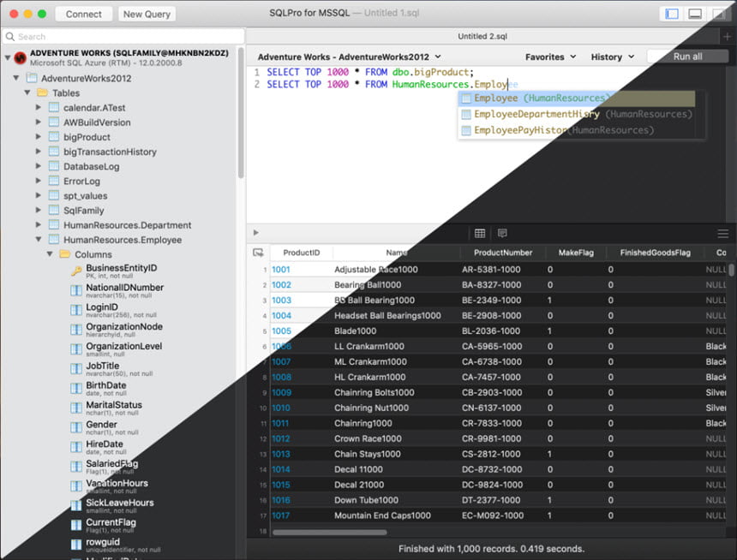Choose EmployeeDepartmentHistory autocomplete suggestion
The width and height of the screenshot is (737, 560).
(x=576, y=114)
